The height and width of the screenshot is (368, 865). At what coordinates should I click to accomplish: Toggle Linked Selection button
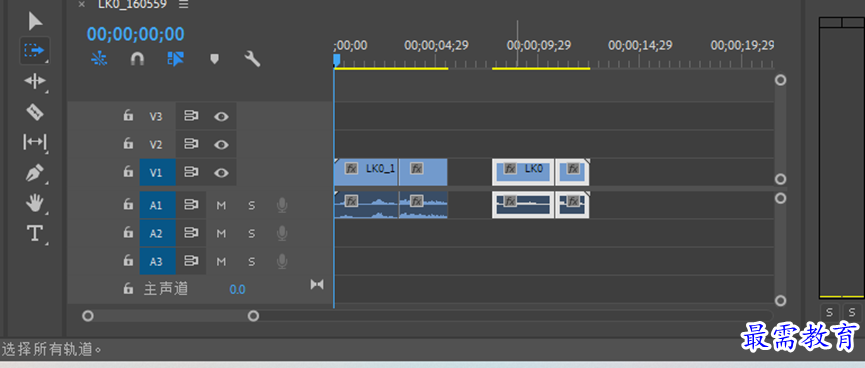[x=175, y=59]
